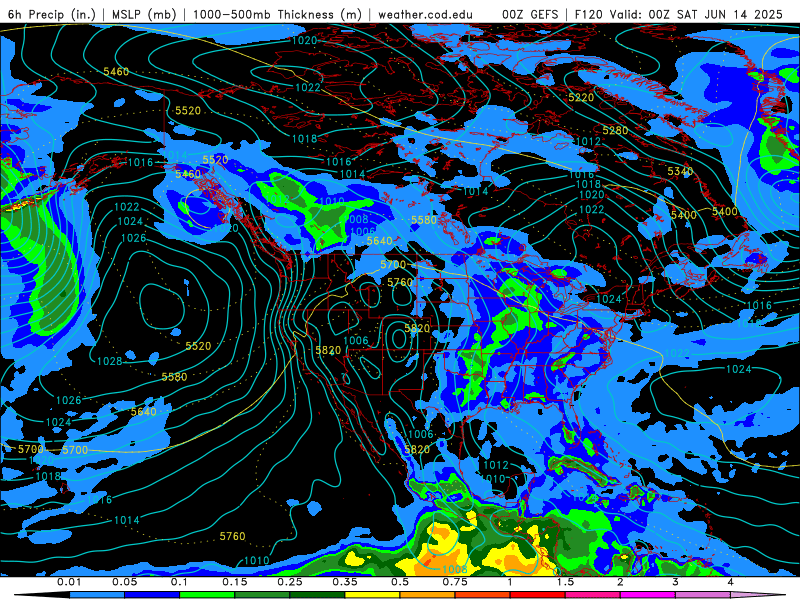Select the yellow legend swatch

click(x=372, y=595)
